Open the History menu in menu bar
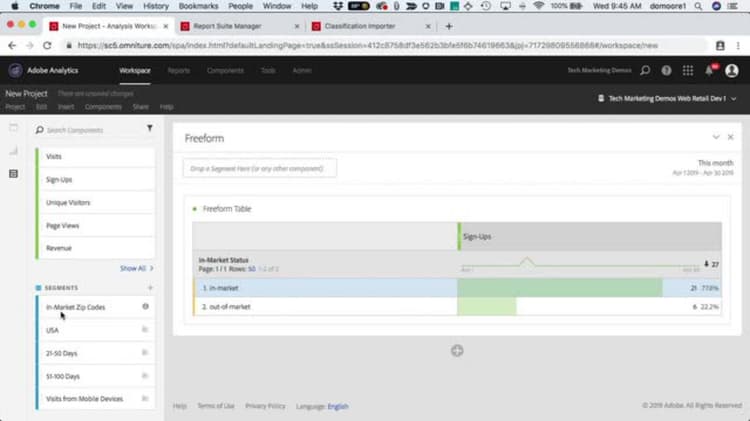Screen dimensions: 750x421 (x=156, y=6)
